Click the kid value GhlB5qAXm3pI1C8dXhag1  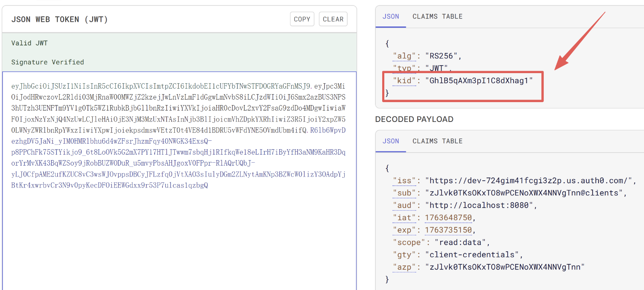479,80
